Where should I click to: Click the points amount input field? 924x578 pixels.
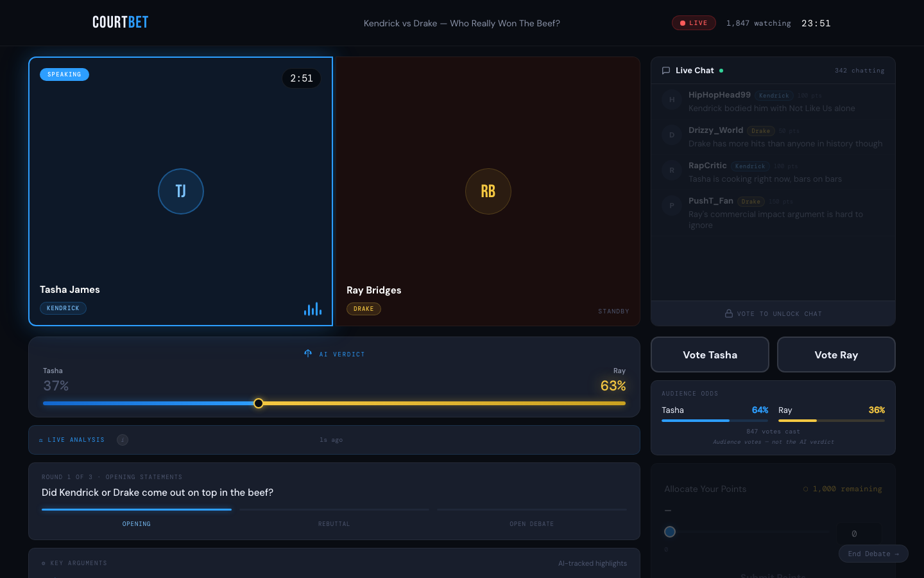[x=859, y=534]
